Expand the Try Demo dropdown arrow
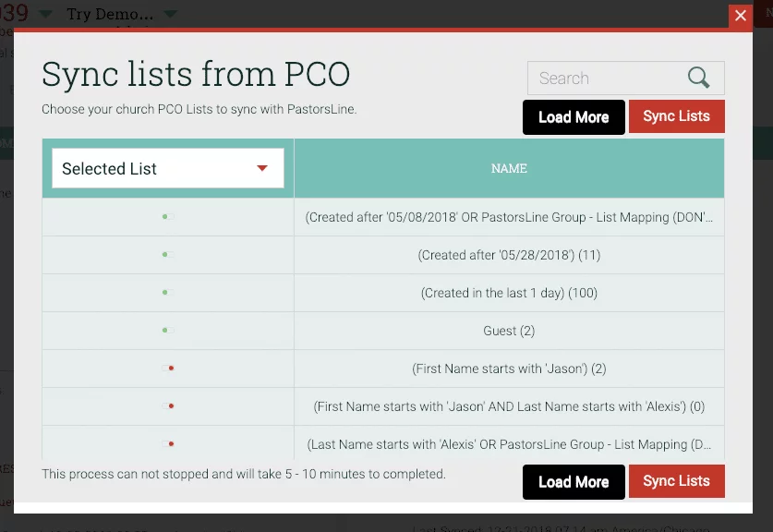This screenshot has width=773, height=532. click(x=171, y=14)
